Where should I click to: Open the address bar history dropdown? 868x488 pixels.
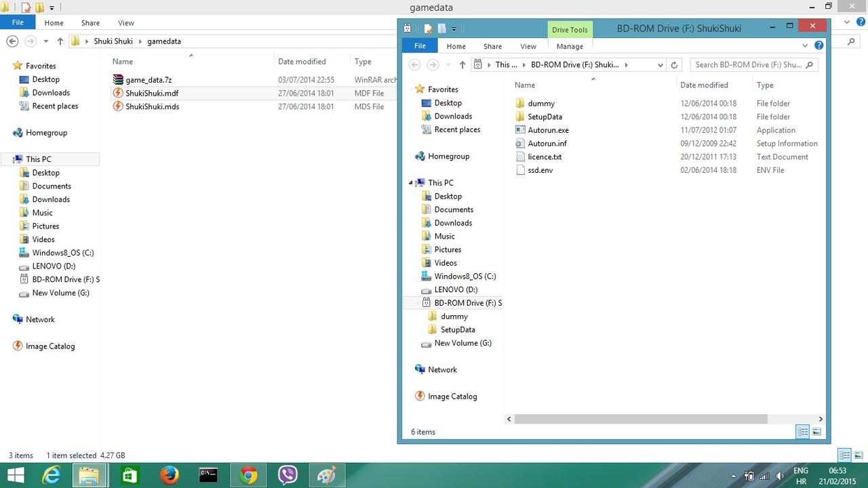tap(660, 65)
